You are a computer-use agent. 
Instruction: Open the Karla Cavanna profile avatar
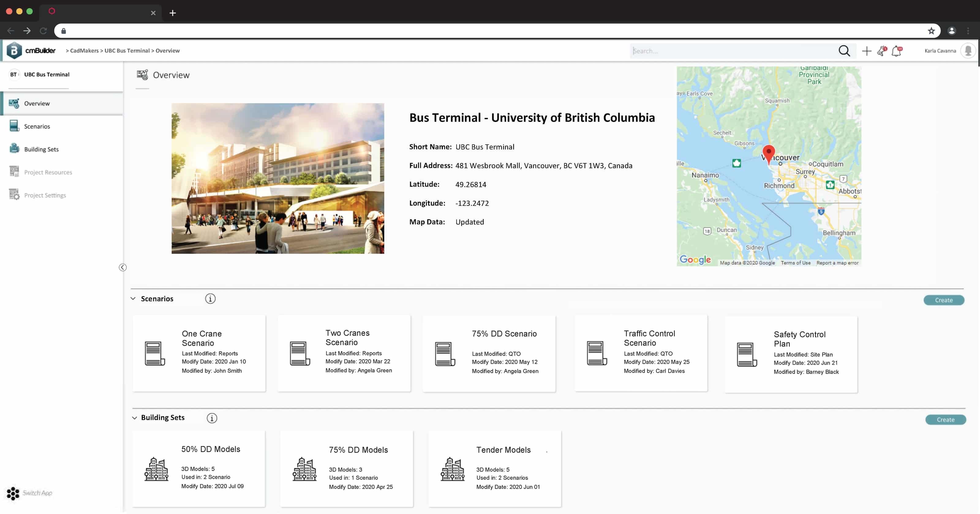[968, 50]
